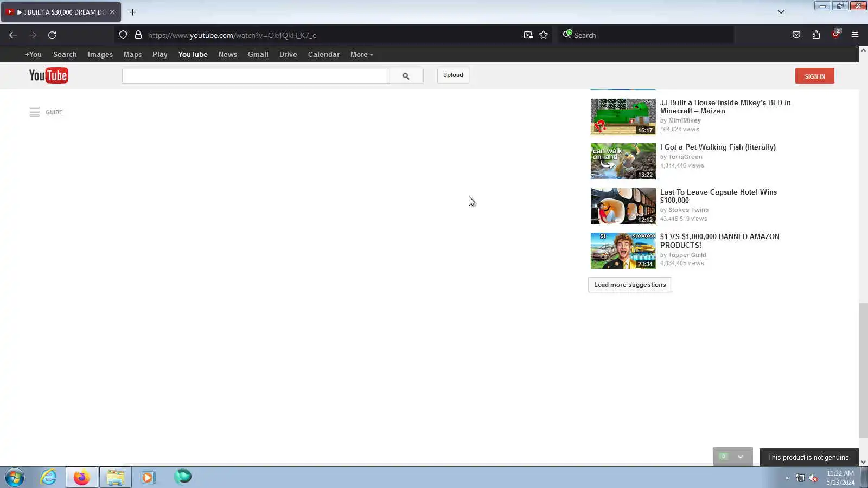Visit the Topper Guild channel link

pos(687,255)
